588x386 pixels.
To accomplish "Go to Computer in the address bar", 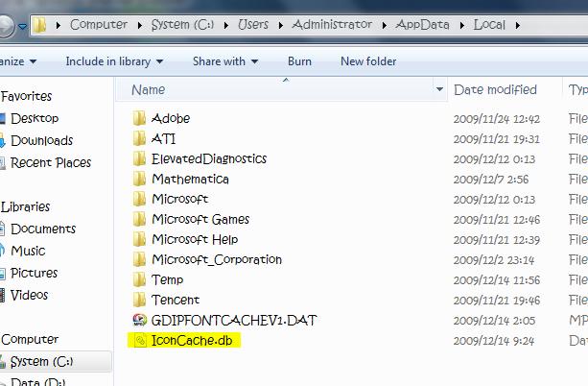I will (x=99, y=24).
